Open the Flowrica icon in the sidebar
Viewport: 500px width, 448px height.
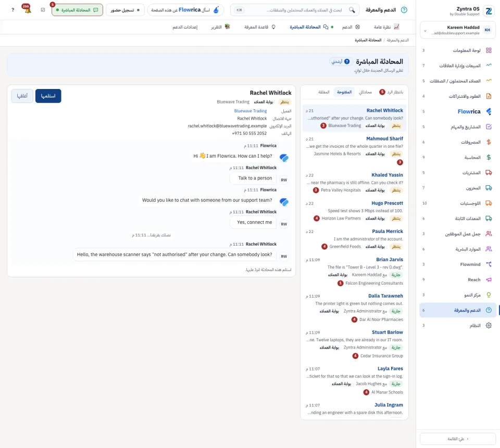[489, 111]
